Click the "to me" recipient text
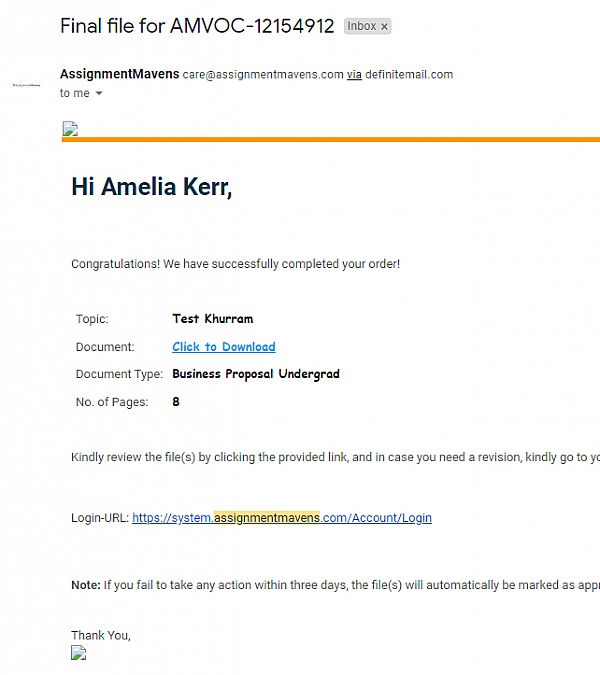The height and width of the screenshot is (675, 600). [74, 93]
